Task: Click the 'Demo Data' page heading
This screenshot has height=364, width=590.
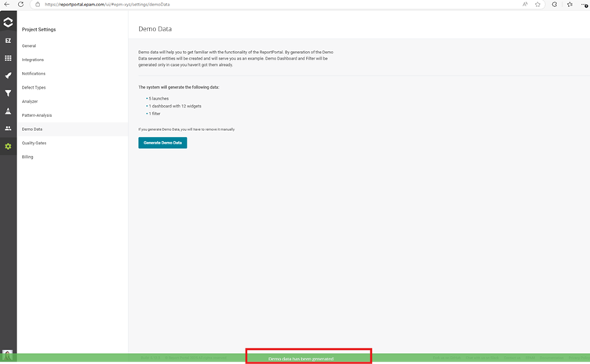Action: pyautogui.click(x=155, y=29)
